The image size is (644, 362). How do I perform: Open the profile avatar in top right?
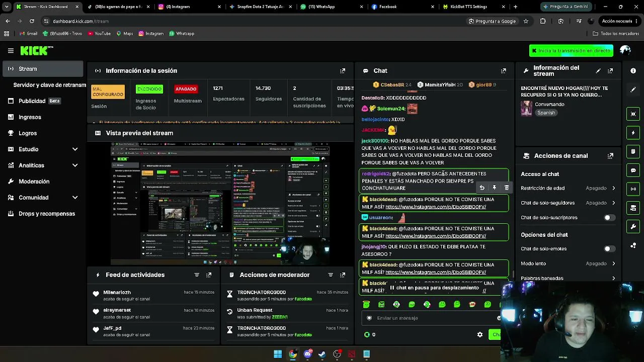pos(625,50)
